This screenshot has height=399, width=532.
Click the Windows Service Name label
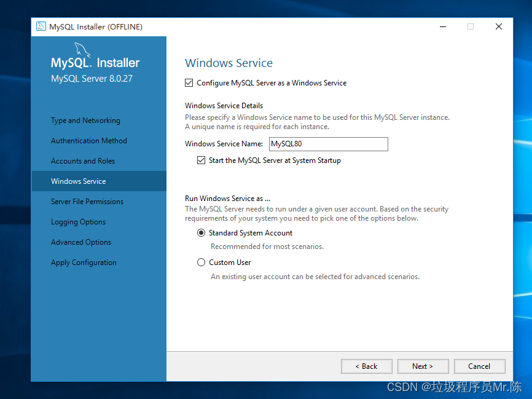(224, 144)
